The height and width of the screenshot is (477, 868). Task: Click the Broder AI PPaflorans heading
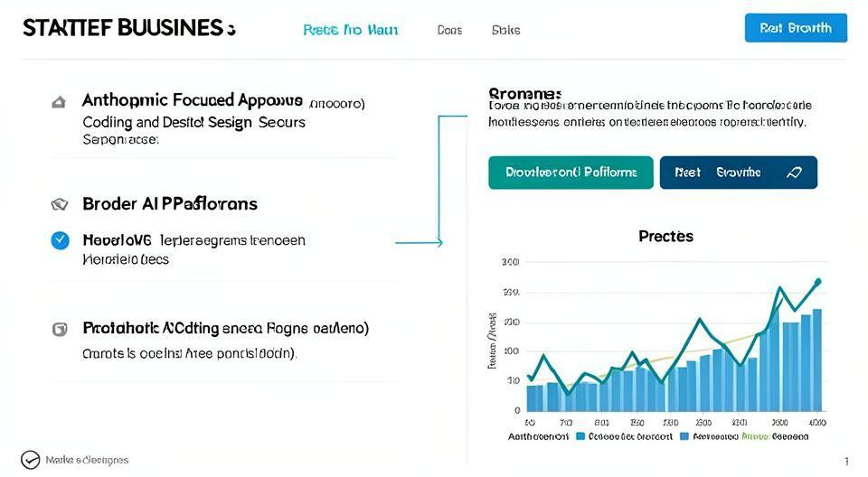(169, 204)
